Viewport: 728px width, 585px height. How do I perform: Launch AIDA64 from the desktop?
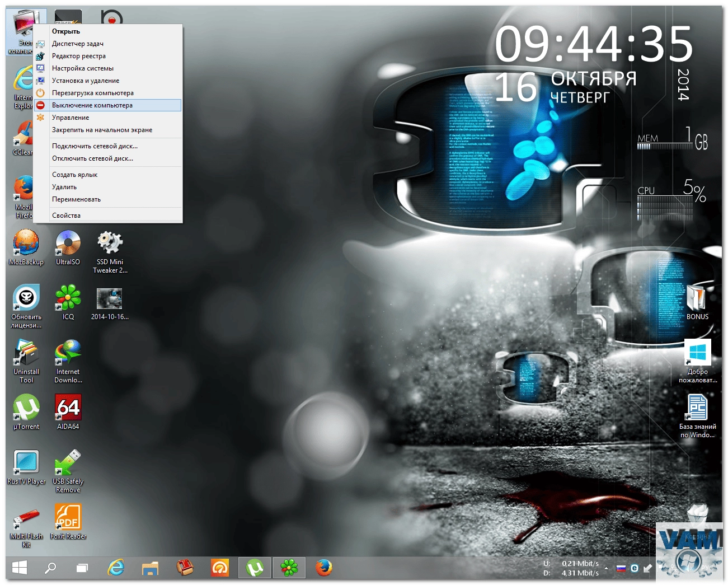pyautogui.click(x=68, y=412)
